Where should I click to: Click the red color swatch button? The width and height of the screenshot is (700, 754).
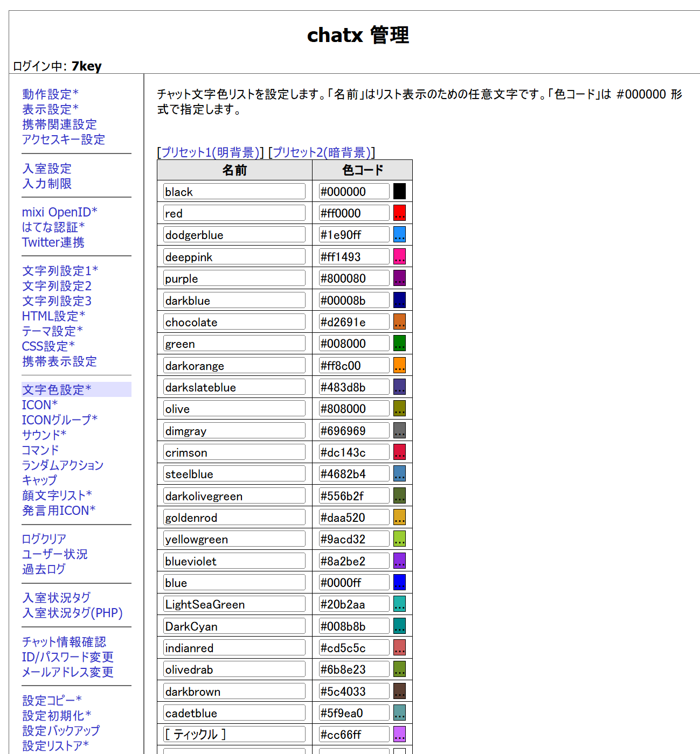tap(399, 213)
